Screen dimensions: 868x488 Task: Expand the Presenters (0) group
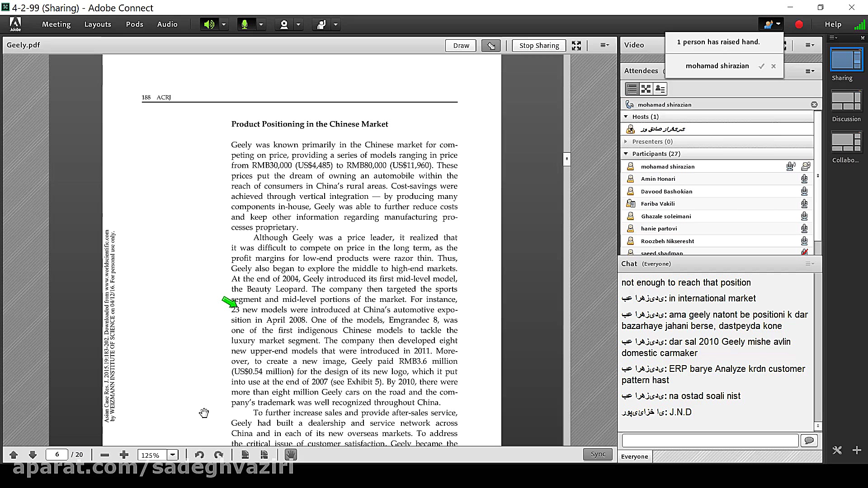[x=626, y=141]
